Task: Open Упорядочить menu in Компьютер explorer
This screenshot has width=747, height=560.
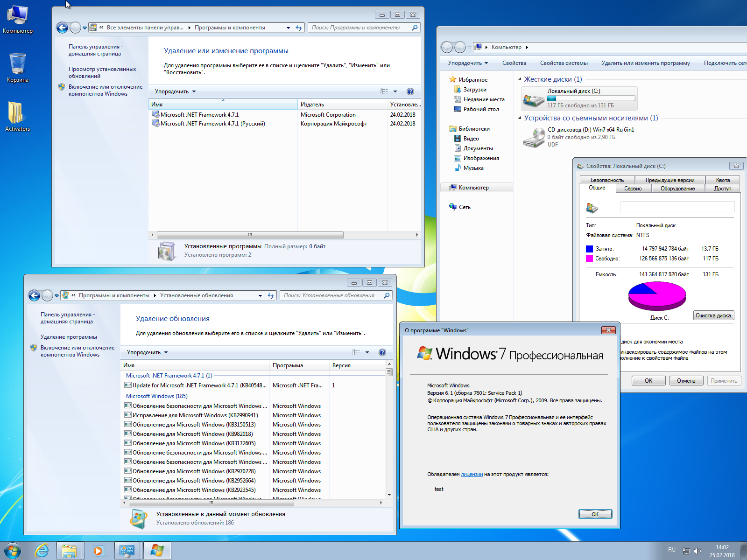Action: coord(468,63)
